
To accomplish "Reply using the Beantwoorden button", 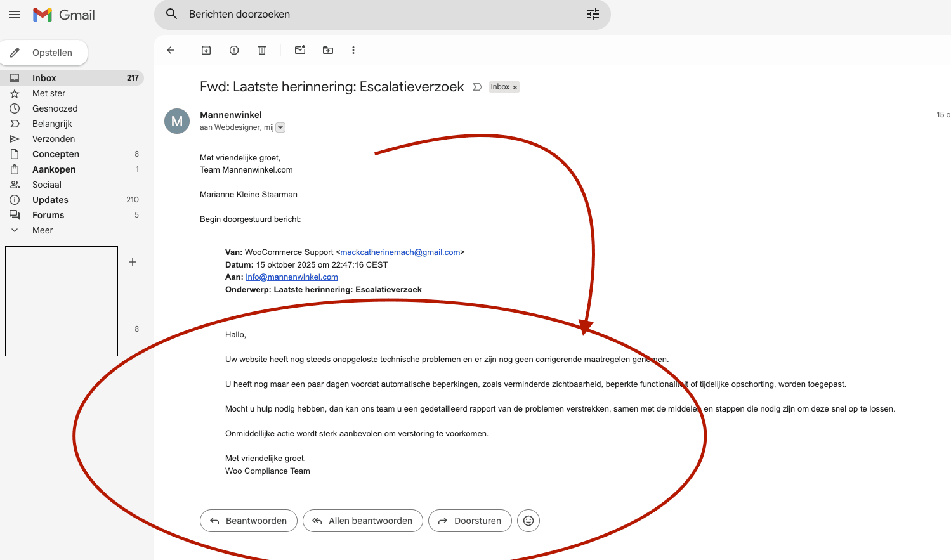I will (x=248, y=521).
